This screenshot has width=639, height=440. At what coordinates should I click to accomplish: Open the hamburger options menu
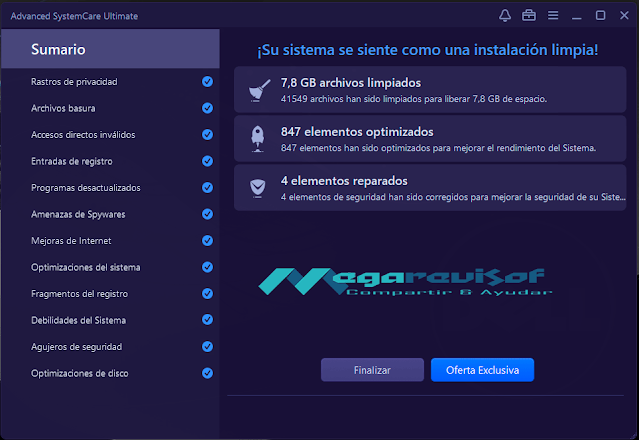click(553, 15)
